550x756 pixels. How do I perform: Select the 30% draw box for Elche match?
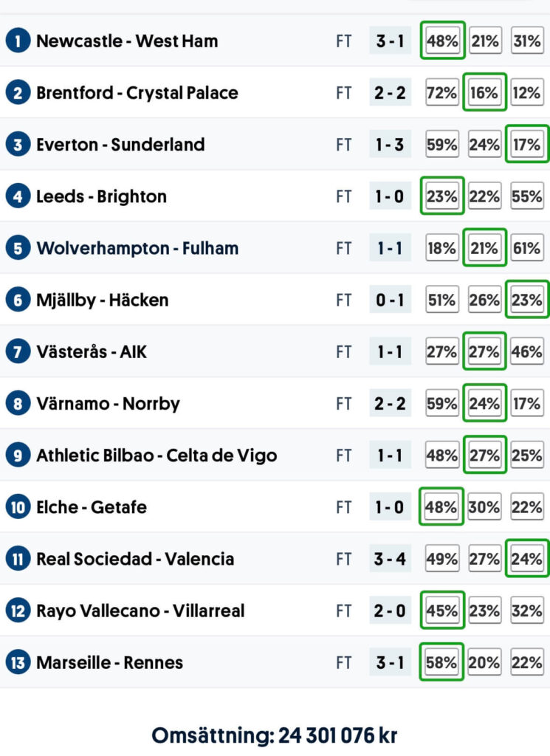(x=484, y=506)
